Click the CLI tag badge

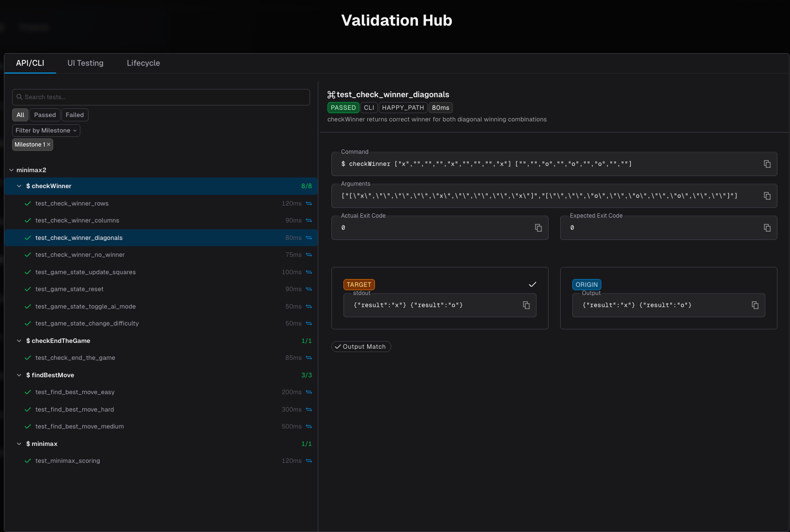(369, 108)
